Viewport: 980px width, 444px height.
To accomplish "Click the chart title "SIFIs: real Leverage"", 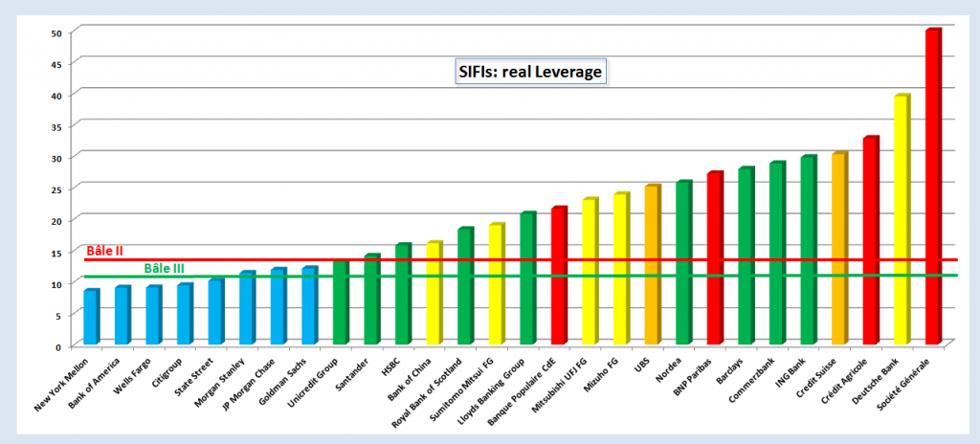I will [x=530, y=73].
